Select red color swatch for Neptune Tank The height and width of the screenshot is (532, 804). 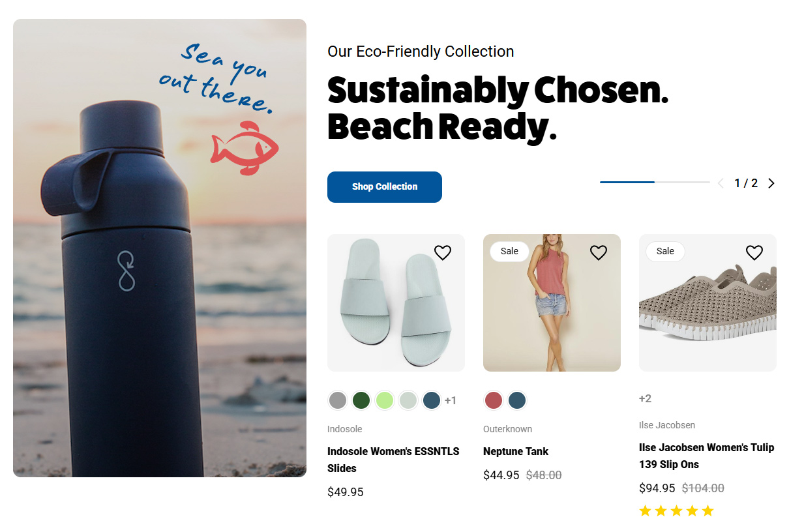click(494, 400)
